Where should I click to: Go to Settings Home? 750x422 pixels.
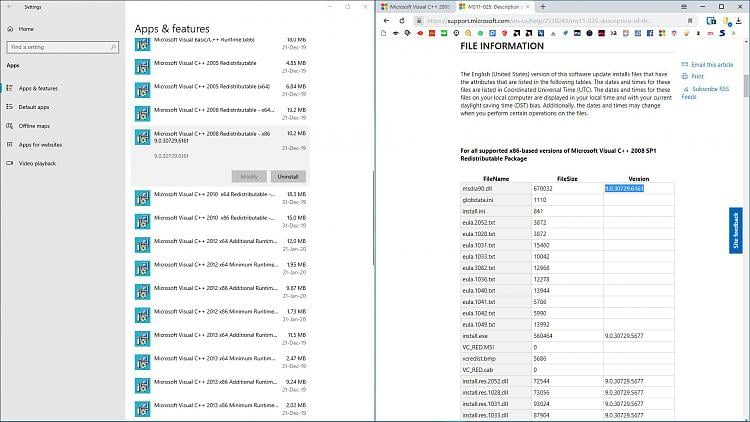pos(21,29)
